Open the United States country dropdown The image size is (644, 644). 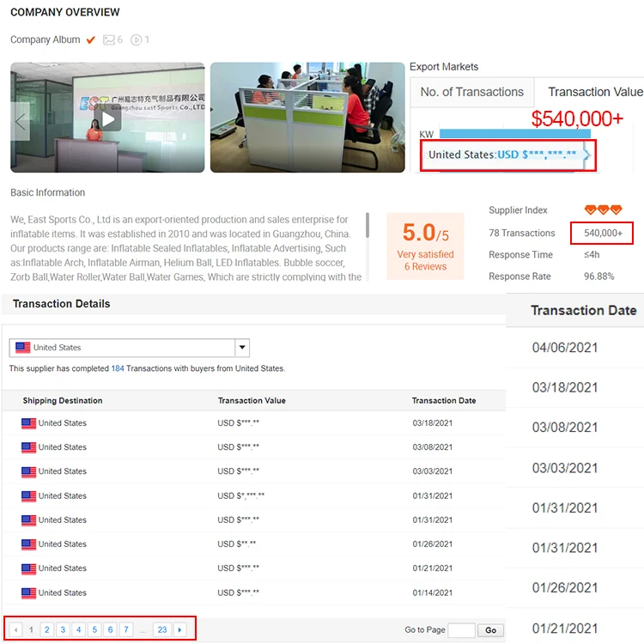(x=242, y=348)
